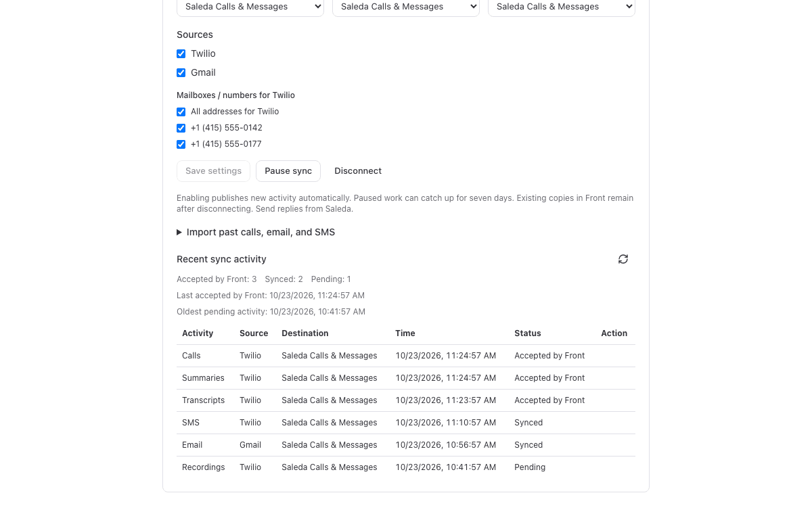Click the Accepted by Front: 3 summary text
The image size is (812, 514).
(217, 279)
